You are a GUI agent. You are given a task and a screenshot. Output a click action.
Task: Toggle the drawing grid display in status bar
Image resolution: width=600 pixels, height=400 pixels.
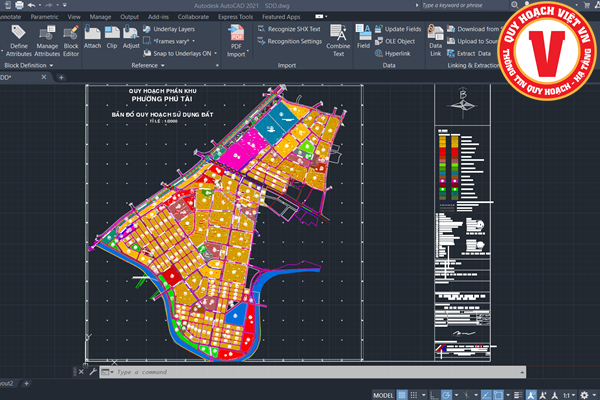tap(402, 393)
